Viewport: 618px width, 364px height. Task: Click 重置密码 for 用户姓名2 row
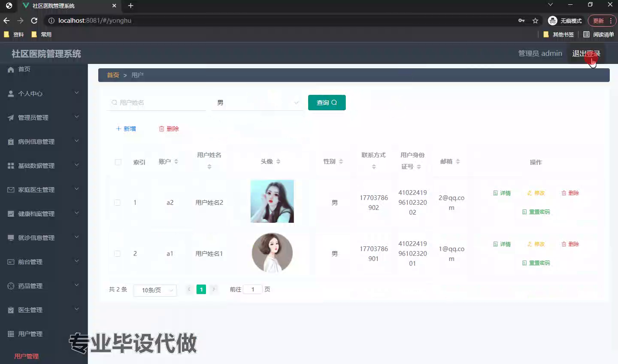coord(536,212)
